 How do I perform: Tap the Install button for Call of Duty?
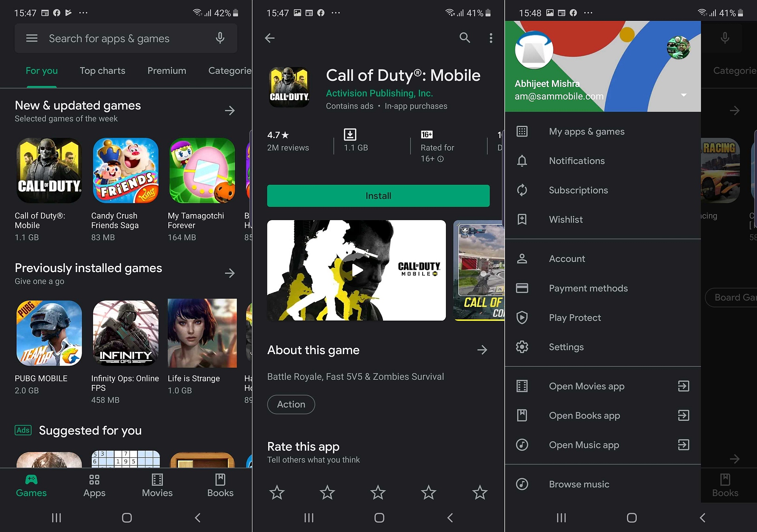378,195
